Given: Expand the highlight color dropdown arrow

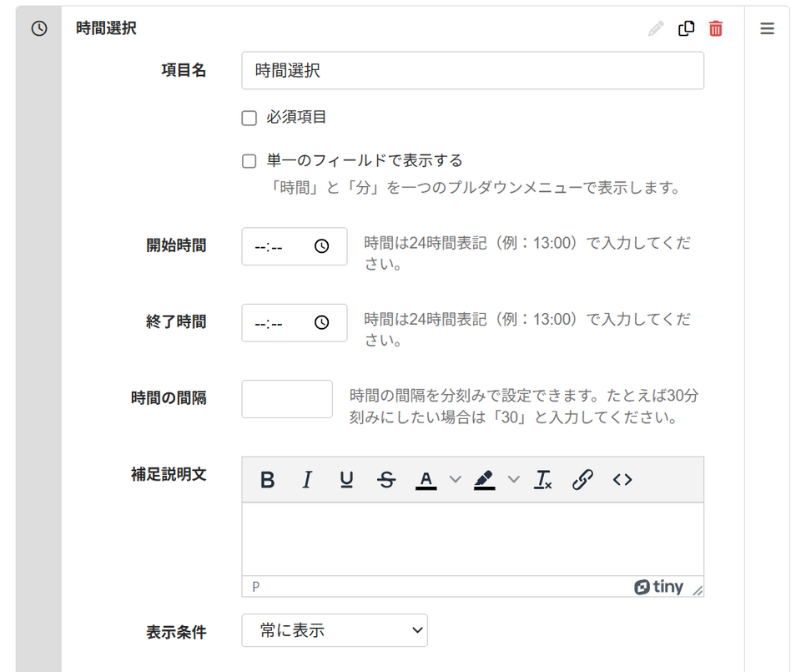Looking at the screenshot, I should click(514, 479).
